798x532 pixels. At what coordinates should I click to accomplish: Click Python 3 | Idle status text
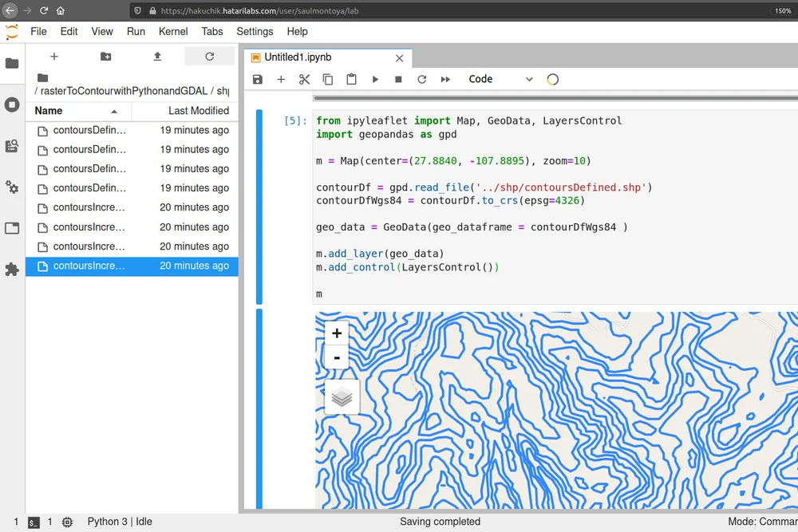[120, 522]
